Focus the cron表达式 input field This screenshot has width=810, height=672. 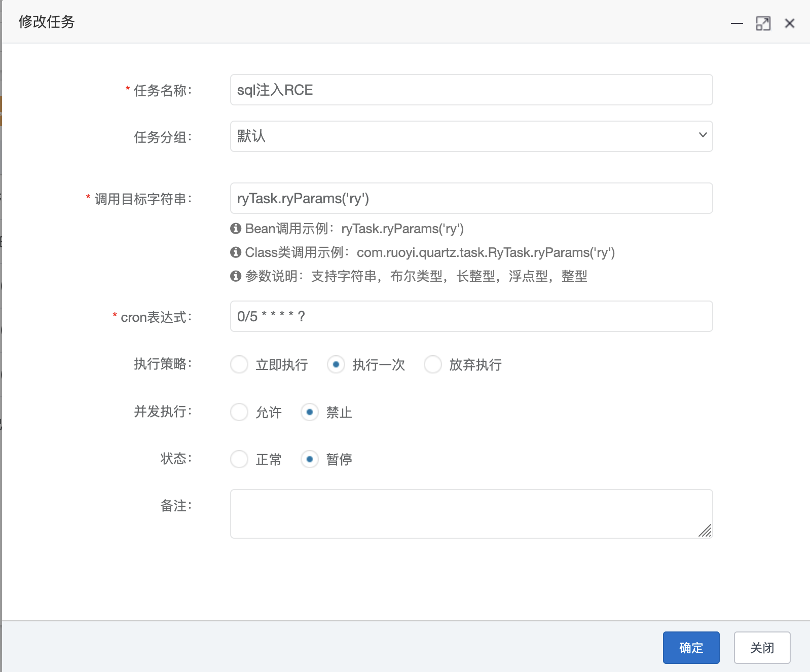point(471,316)
